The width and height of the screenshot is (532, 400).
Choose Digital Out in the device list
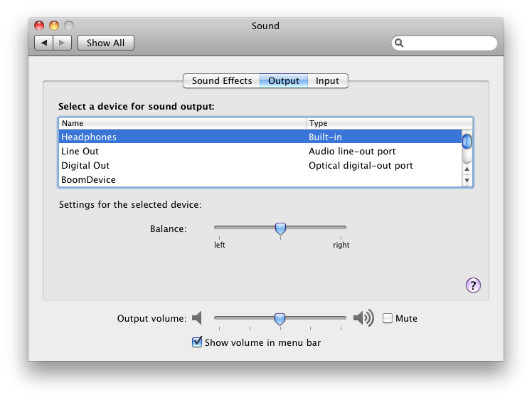pos(260,165)
